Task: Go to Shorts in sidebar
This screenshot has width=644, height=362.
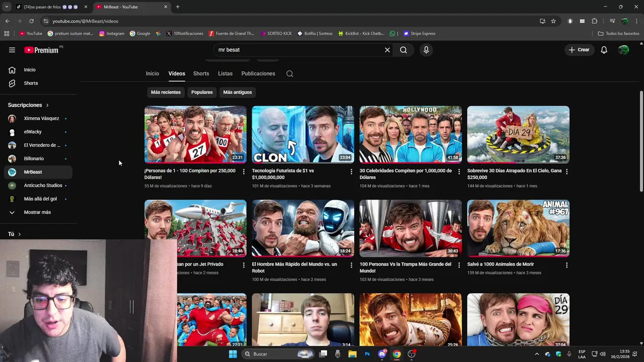Action: tap(38, 83)
